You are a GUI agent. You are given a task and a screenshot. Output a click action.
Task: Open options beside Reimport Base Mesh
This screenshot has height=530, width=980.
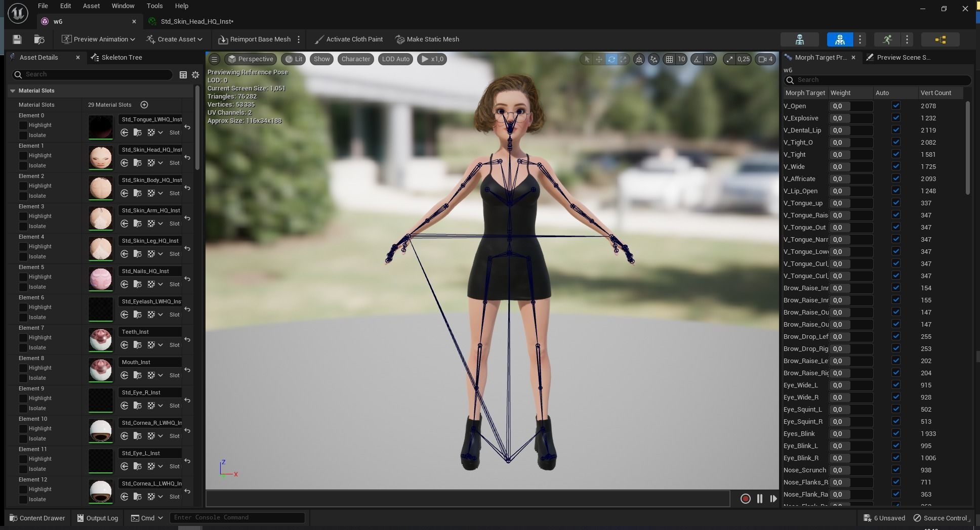pyautogui.click(x=299, y=39)
